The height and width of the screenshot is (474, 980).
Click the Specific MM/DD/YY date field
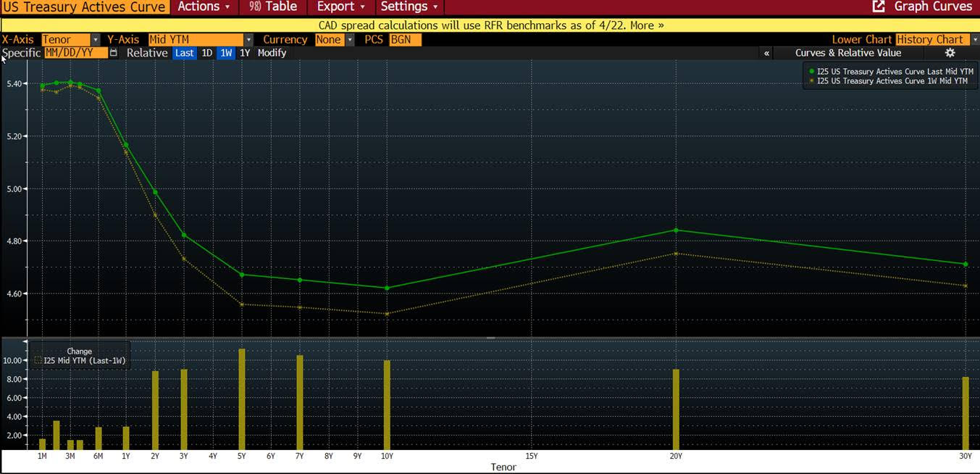(x=76, y=53)
